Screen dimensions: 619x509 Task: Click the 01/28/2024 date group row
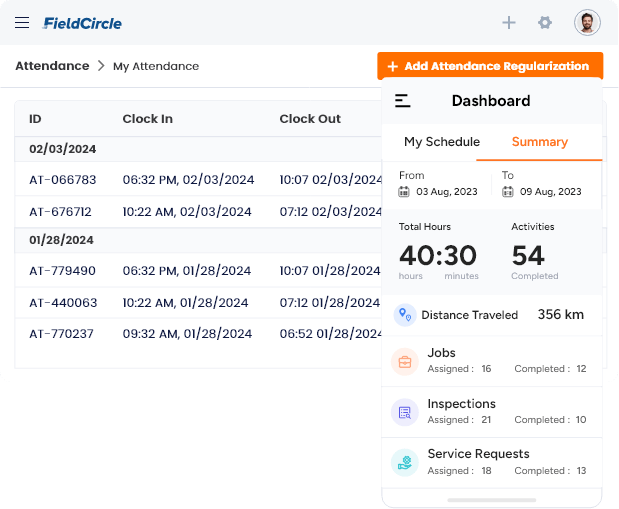[198, 240]
